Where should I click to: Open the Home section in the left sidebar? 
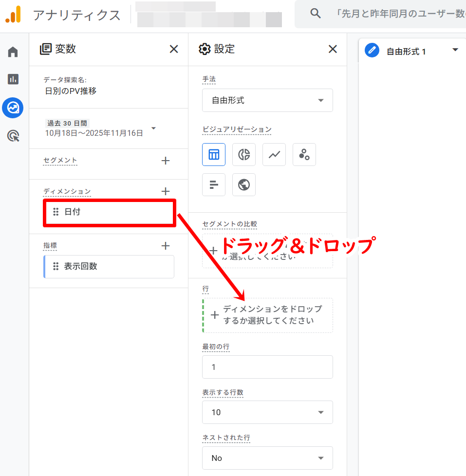point(12,51)
